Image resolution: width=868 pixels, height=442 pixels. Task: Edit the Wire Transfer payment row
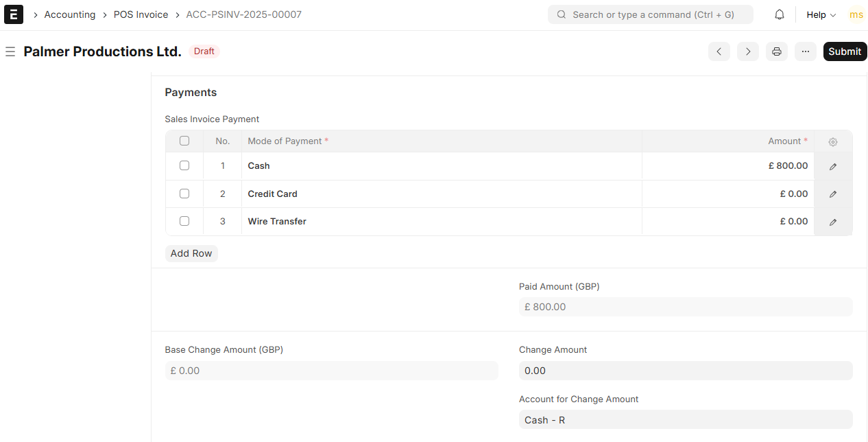pyautogui.click(x=833, y=222)
